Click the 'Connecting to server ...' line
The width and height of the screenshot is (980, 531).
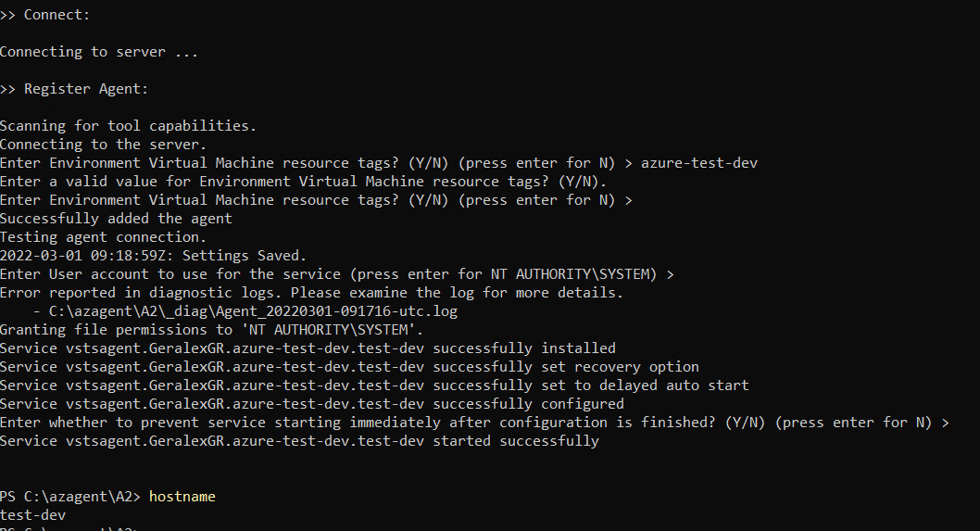point(99,52)
